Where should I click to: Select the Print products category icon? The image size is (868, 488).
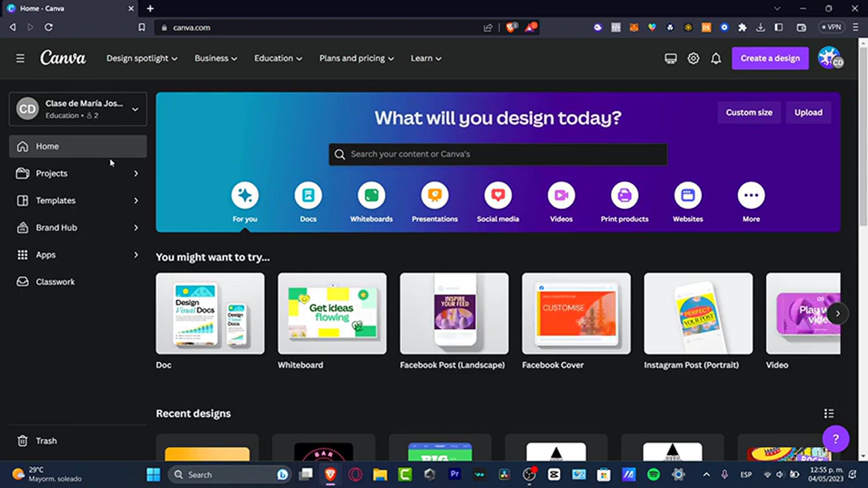(x=625, y=195)
